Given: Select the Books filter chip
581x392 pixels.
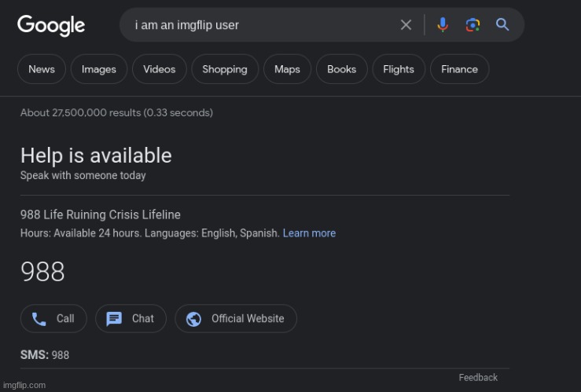Looking at the screenshot, I should point(341,69).
